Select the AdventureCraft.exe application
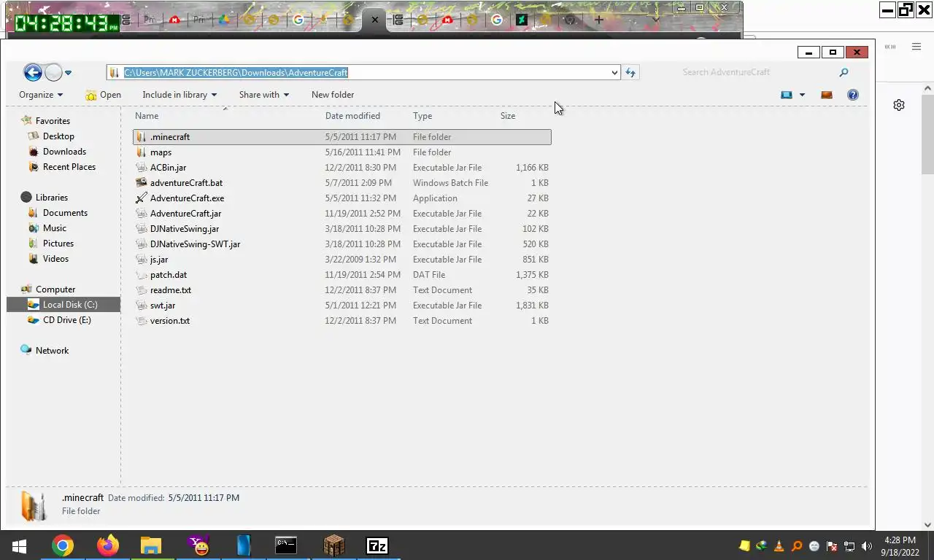The width and height of the screenshot is (934, 560). click(x=341, y=198)
